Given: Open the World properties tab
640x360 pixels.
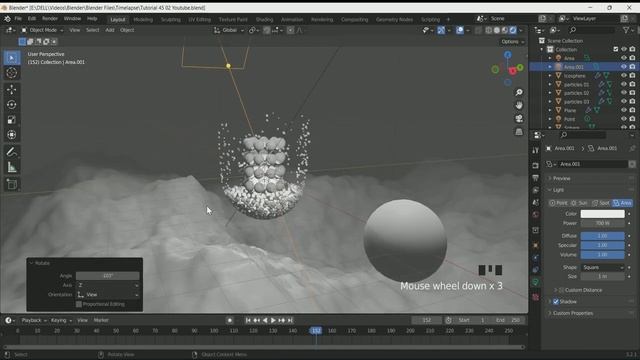Looking at the screenshot, I should 536,215.
